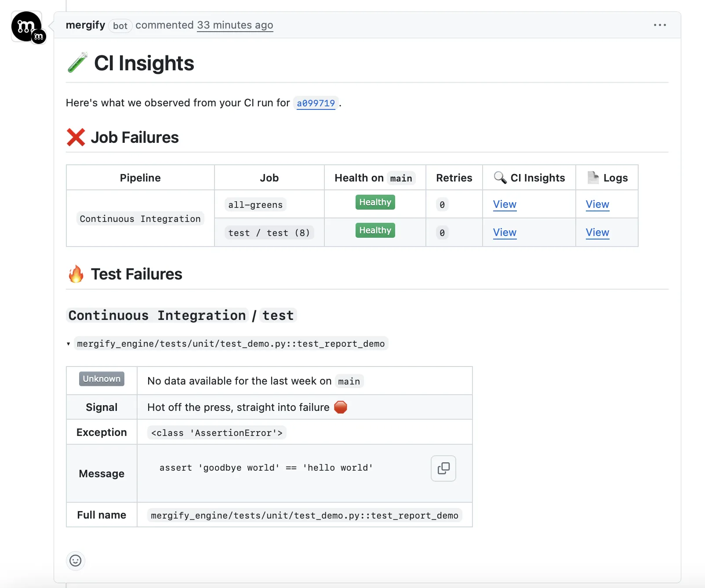Image resolution: width=705 pixels, height=588 pixels.
Task: Click the fire icon beside Test Failures
Action: point(76,274)
